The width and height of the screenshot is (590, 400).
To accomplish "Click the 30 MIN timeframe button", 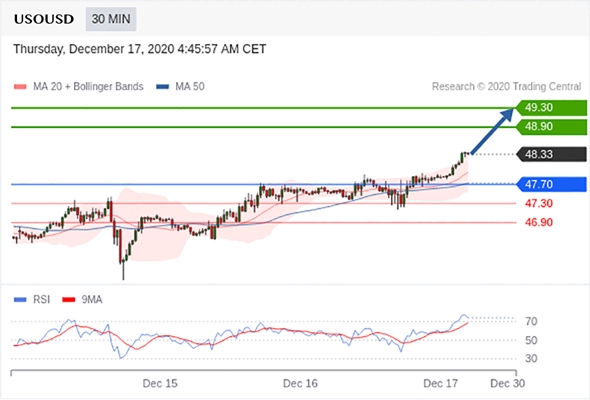I will 111,19.
